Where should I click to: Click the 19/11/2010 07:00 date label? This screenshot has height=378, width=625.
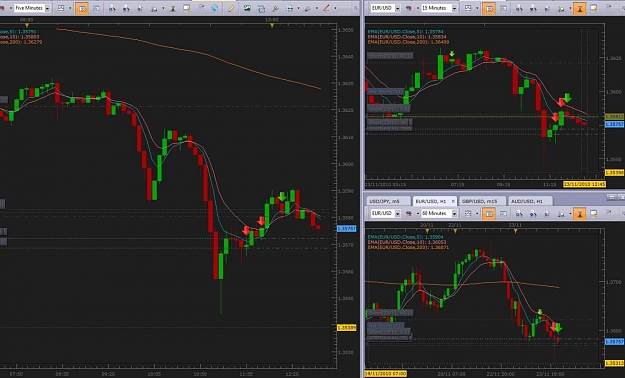pos(385,374)
